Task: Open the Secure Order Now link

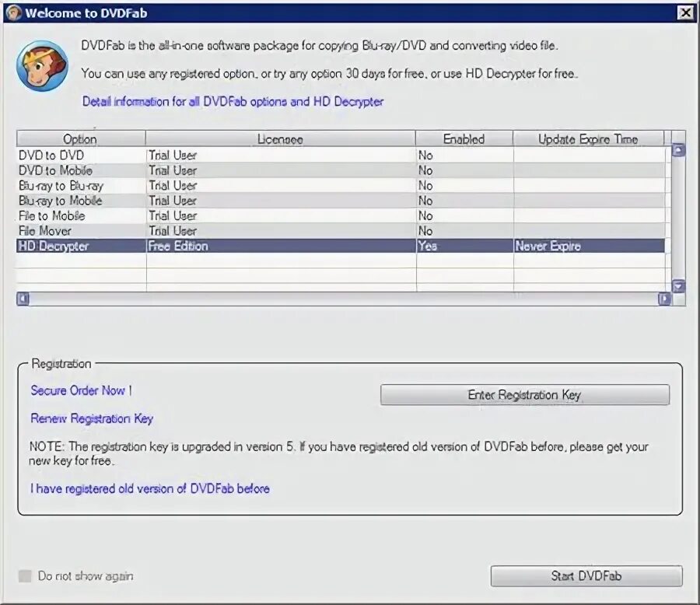Action: coord(81,390)
